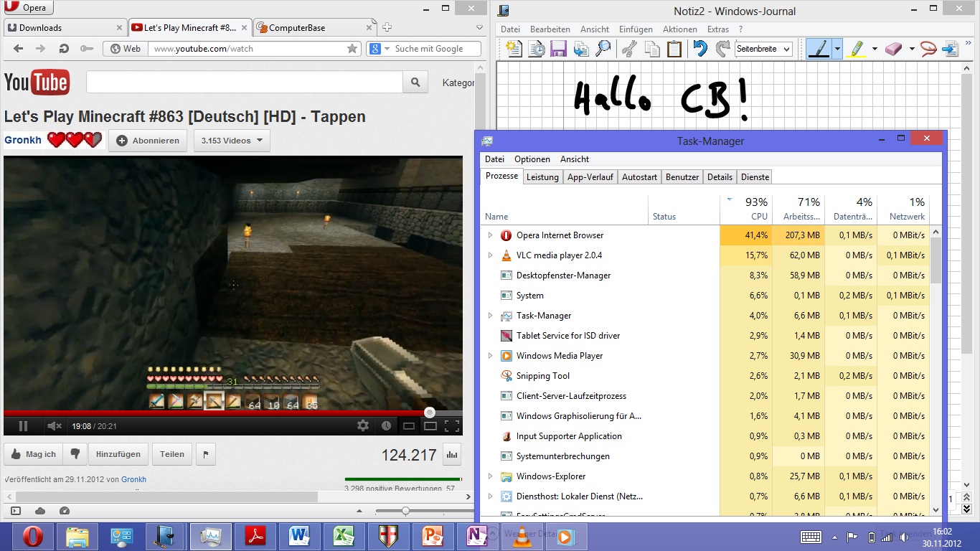Viewport: 980px width, 551px height.
Task: Click Opera's reload page icon
Action: [x=63, y=49]
